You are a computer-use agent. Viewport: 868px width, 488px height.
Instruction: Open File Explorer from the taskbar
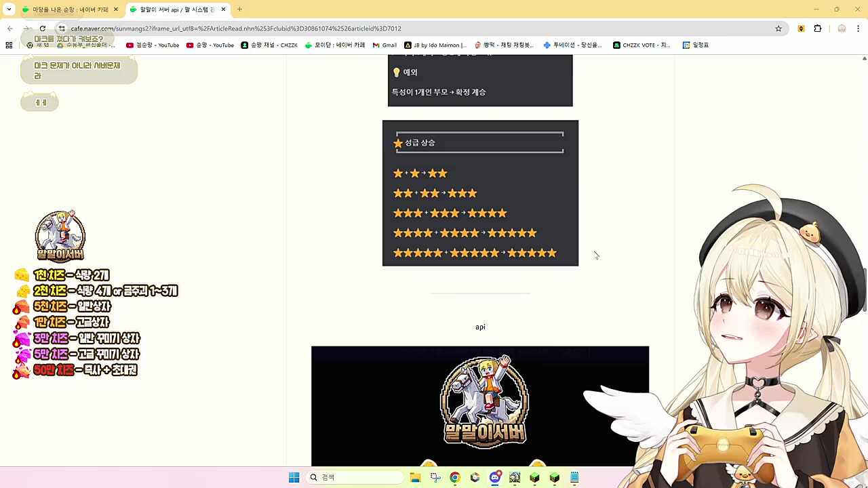point(415,478)
